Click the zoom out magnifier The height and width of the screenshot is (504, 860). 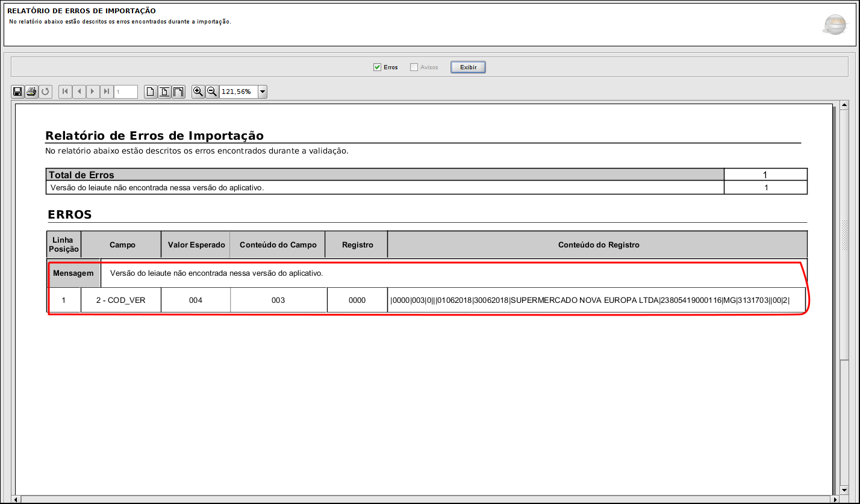(212, 92)
